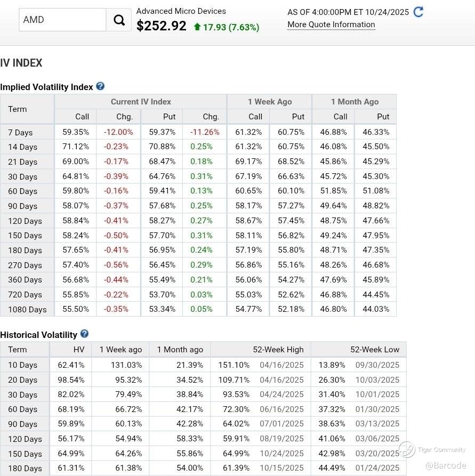The image size is (475, 476).
Task: Click the 55.50% call IV value
Action: 76,309
